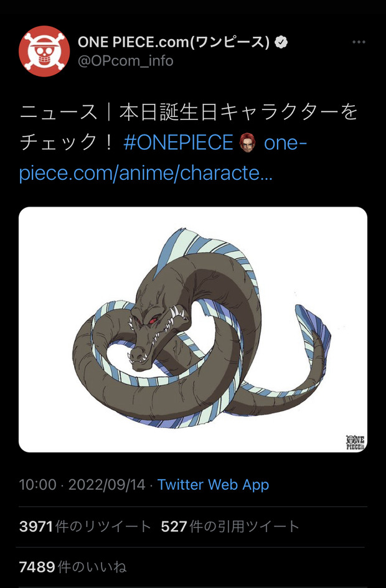
Task: Click the ONE PIECE logo watermark on image
Action: point(355,442)
